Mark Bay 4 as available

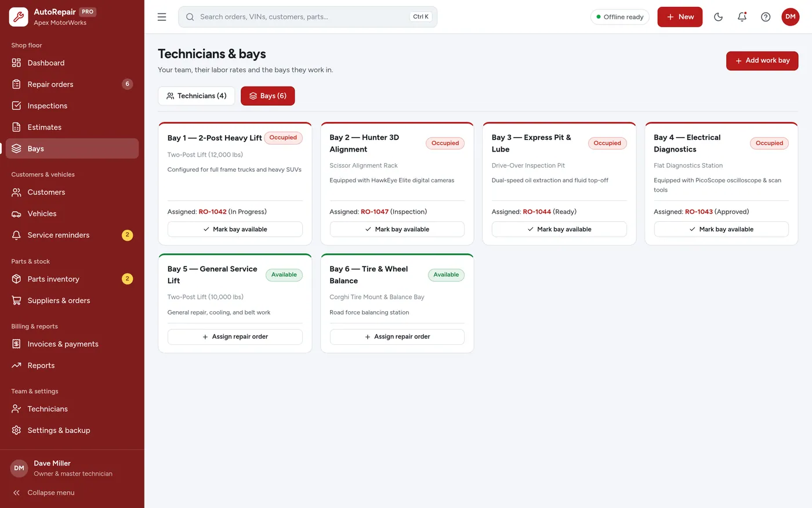click(722, 229)
